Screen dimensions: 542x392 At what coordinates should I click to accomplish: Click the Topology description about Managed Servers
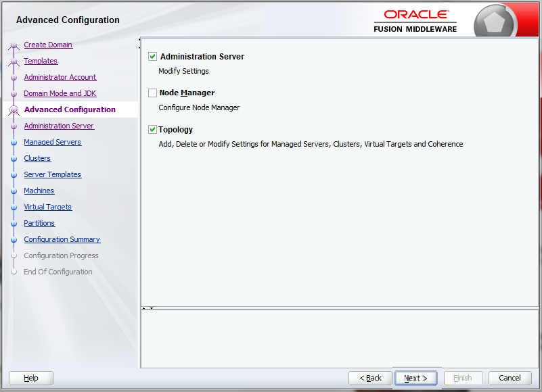[311, 144]
